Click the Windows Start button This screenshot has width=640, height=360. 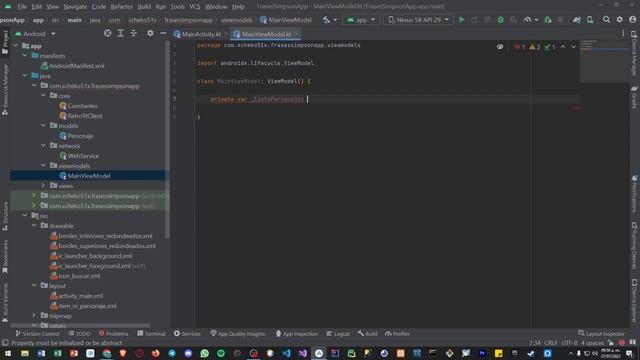click(x=8, y=353)
